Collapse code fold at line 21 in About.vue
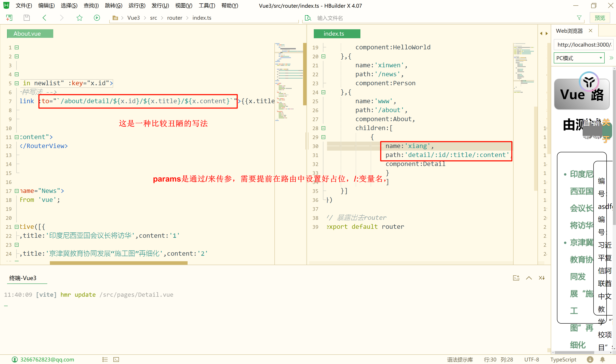Image resolution: width=616 pixels, height=364 pixels. [x=17, y=227]
